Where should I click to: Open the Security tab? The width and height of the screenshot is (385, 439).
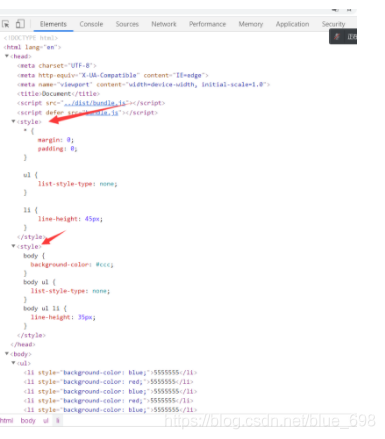click(x=333, y=24)
